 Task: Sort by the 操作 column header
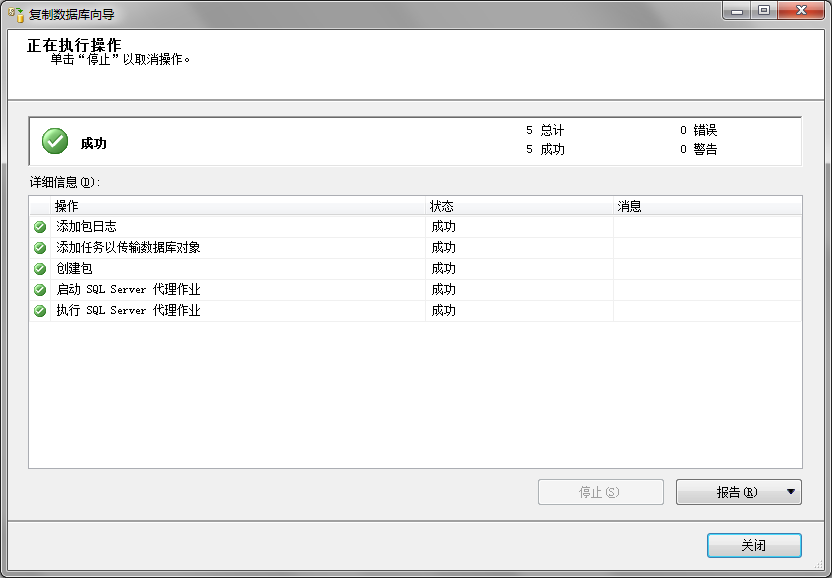tap(238, 206)
